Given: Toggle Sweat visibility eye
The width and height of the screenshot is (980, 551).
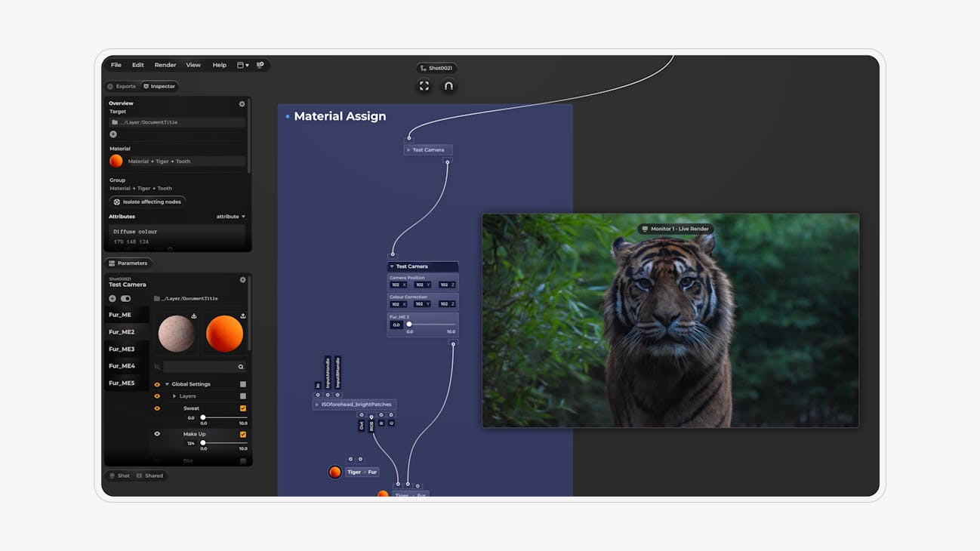Looking at the screenshot, I should click(x=157, y=408).
